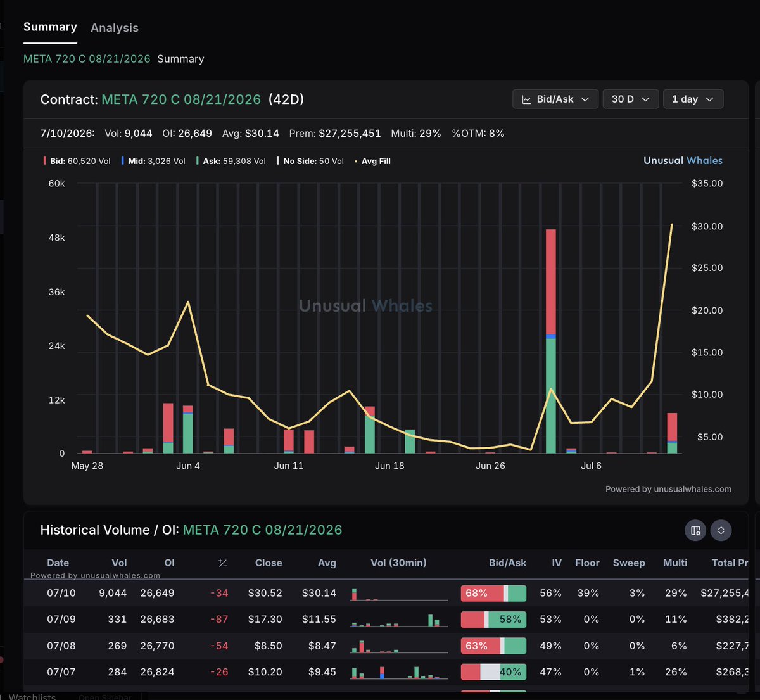Click the -87 OI change value
The image size is (760, 700).
tap(219, 620)
